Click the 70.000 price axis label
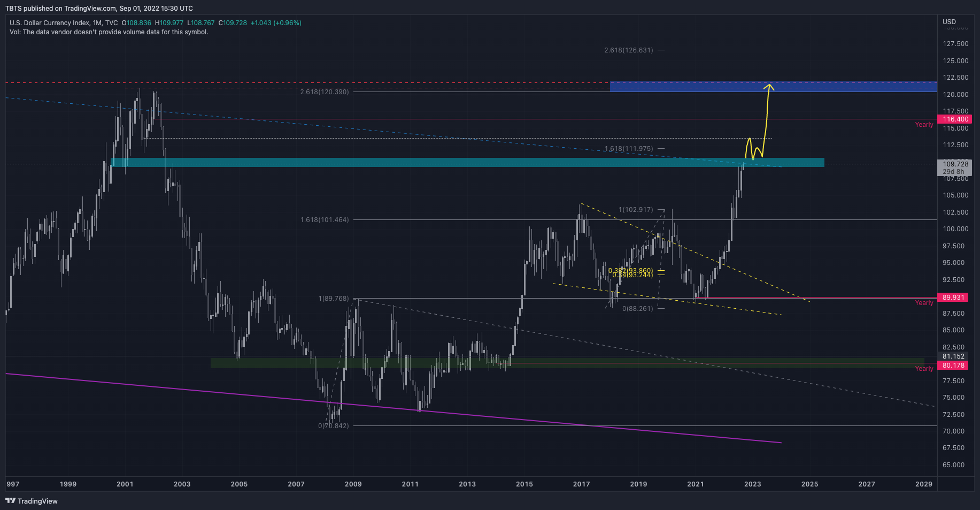This screenshot has height=510, width=980. (x=953, y=431)
